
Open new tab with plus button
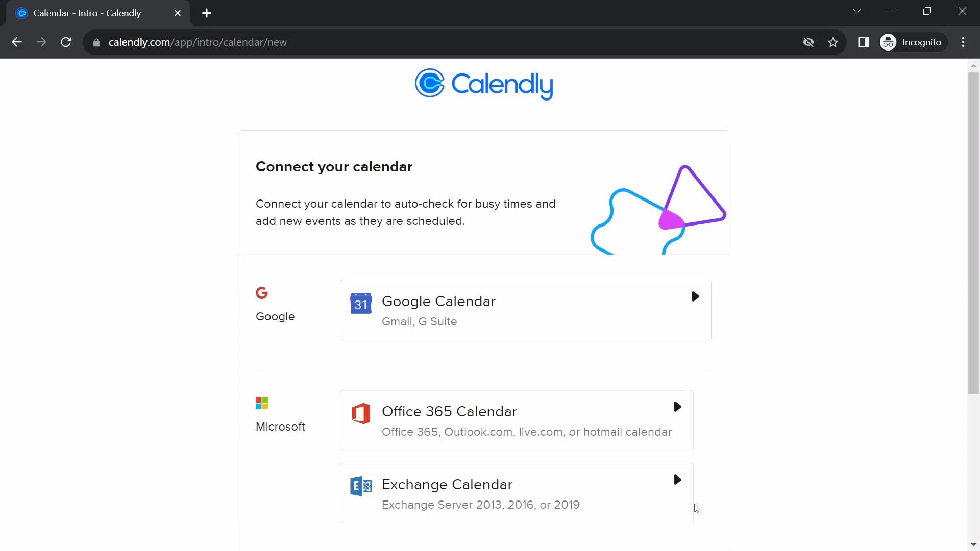click(207, 13)
